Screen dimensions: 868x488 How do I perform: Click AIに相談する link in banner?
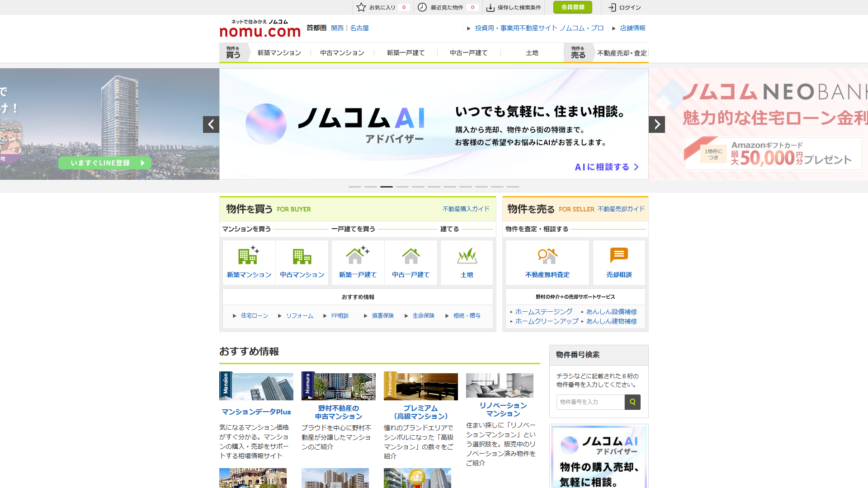(607, 167)
